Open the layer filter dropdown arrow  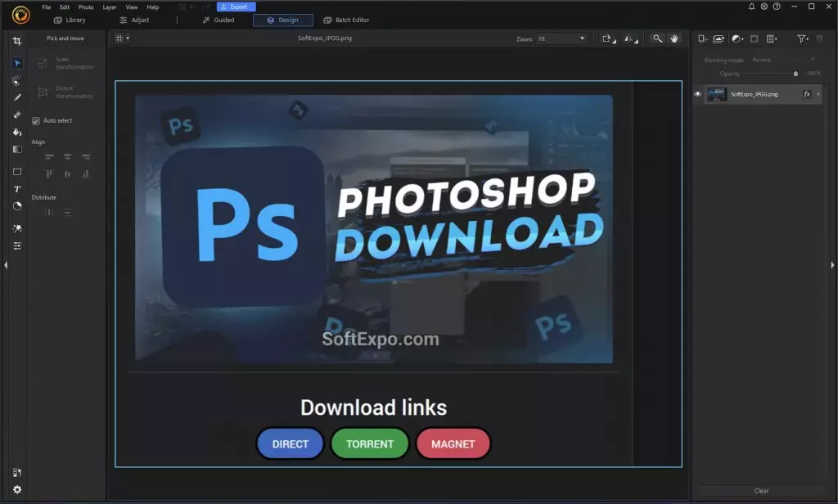pos(807,38)
